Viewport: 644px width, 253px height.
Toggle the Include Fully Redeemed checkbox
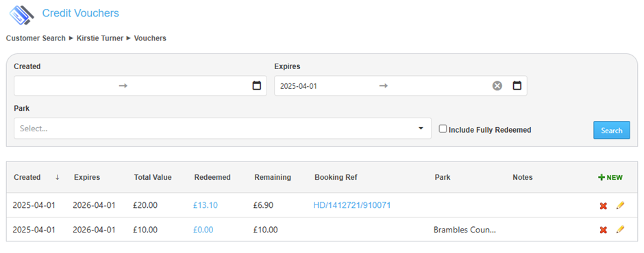(x=443, y=129)
